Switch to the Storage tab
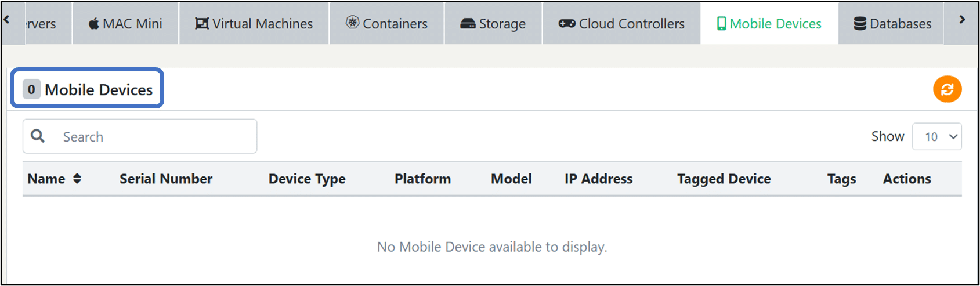 pyautogui.click(x=493, y=24)
